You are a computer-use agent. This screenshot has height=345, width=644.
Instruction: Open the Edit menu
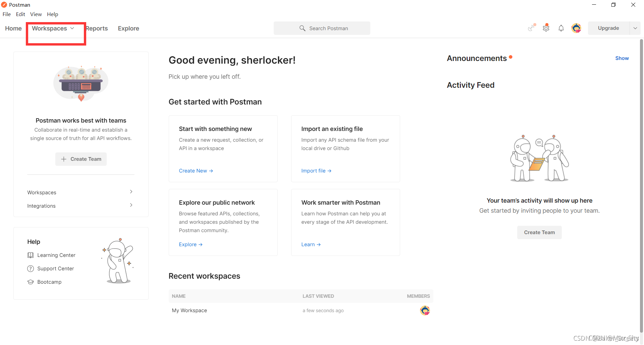point(20,14)
